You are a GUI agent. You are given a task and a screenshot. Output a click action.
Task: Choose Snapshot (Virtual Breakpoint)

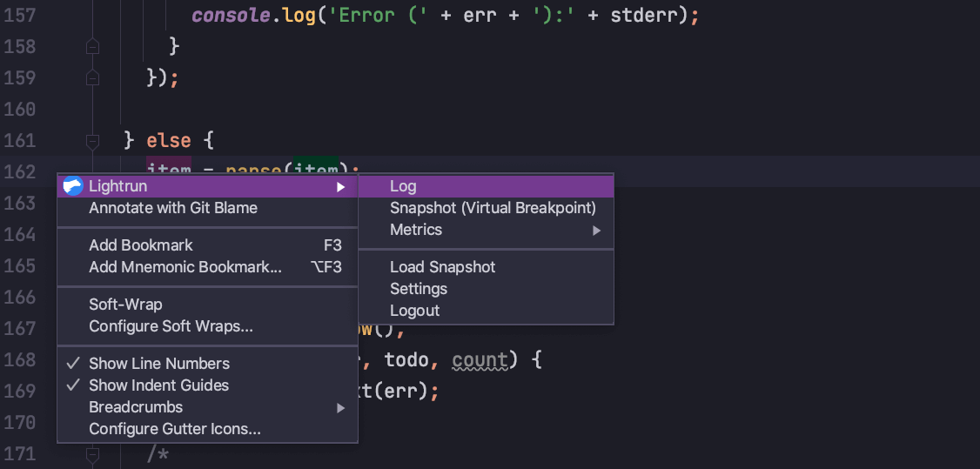pos(493,208)
